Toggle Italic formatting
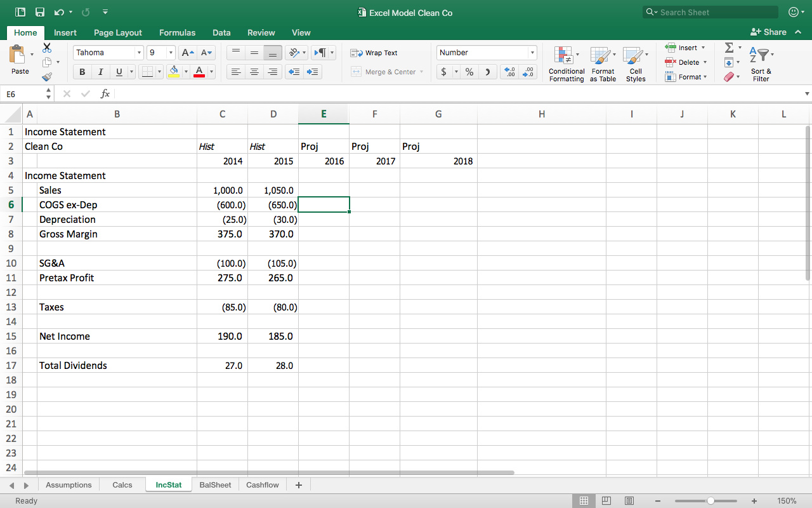The width and height of the screenshot is (812, 508). 100,72
